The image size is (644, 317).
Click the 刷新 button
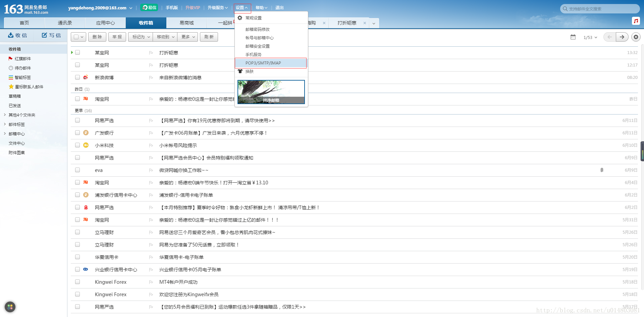pos(209,37)
